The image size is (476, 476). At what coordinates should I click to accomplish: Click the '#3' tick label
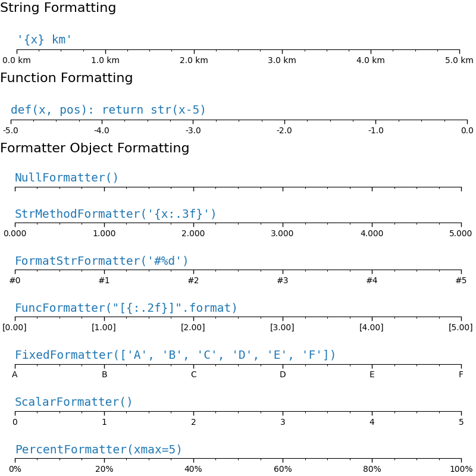click(282, 280)
